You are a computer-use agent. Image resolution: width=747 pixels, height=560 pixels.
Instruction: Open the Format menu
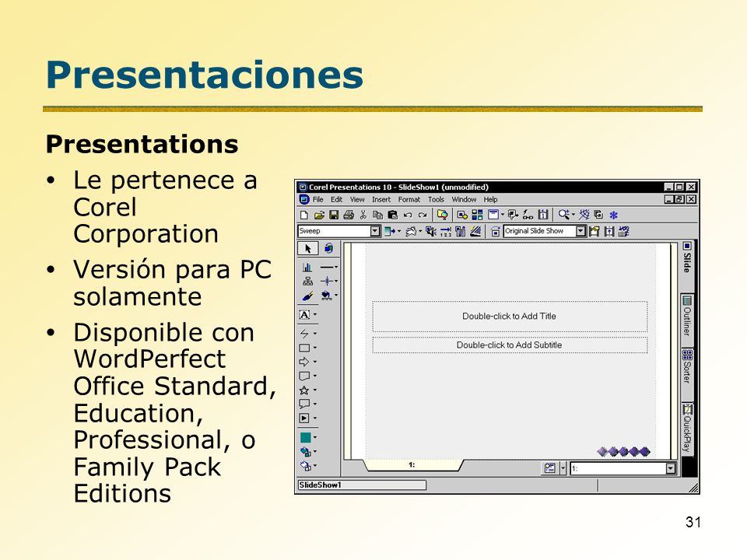pyautogui.click(x=409, y=200)
